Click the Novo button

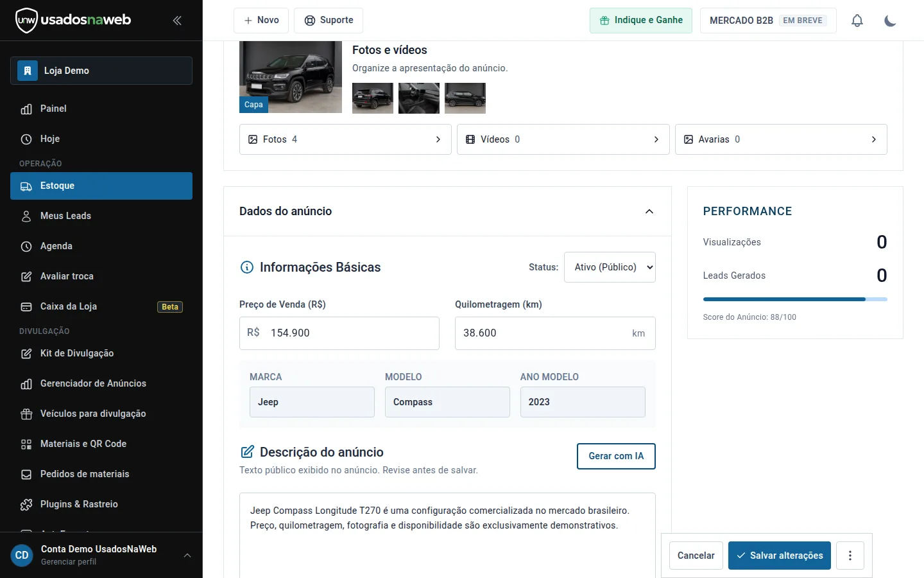click(261, 21)
